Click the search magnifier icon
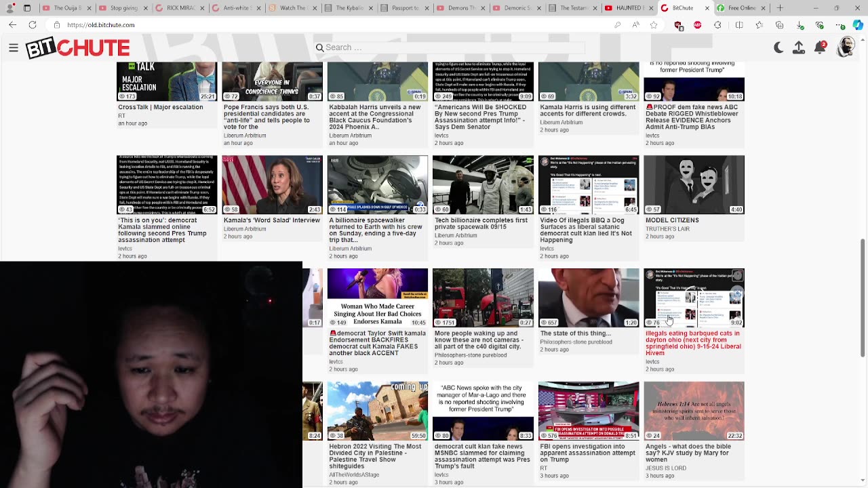 click(319, 47)
